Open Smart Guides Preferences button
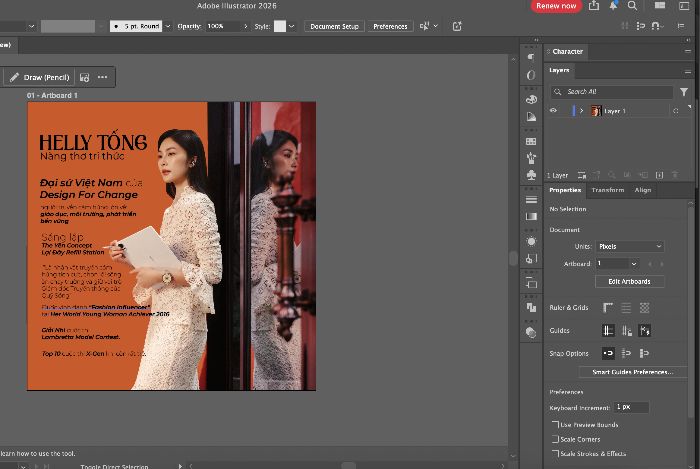Screen dimensions: 700x469 click(x=633, y=372)
